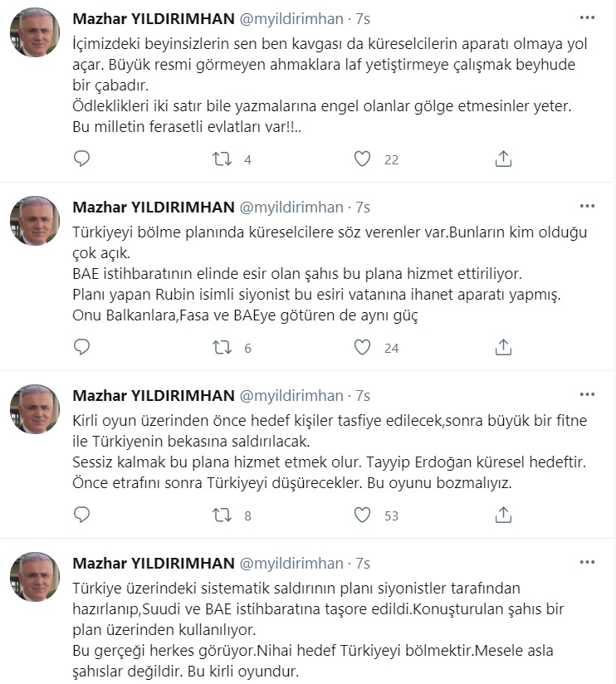This screenshot has height=684, width=616.
Task: Retweet the tweet with 6 retweets
Action: coord(222,347)
